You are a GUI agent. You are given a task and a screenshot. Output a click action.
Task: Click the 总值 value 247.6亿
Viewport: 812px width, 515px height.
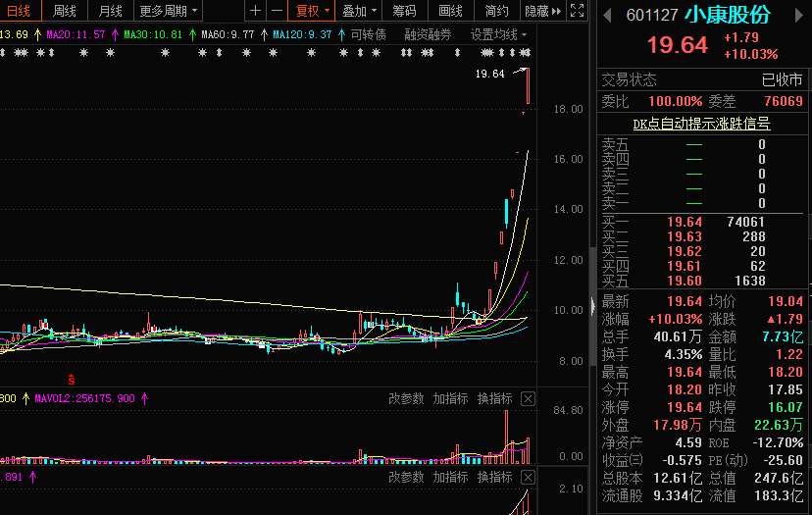click(x=779, y=478)
